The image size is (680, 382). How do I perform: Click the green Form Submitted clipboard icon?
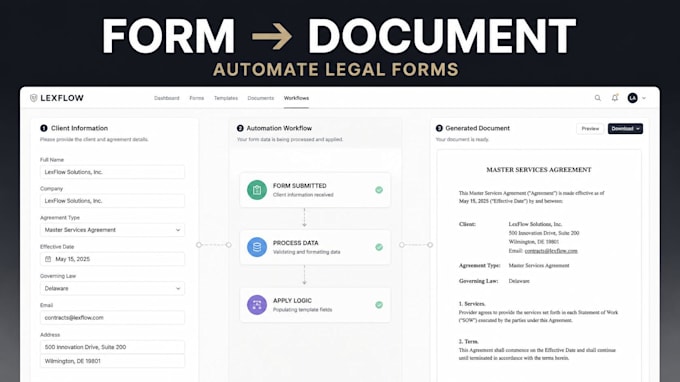pos(257,190)
